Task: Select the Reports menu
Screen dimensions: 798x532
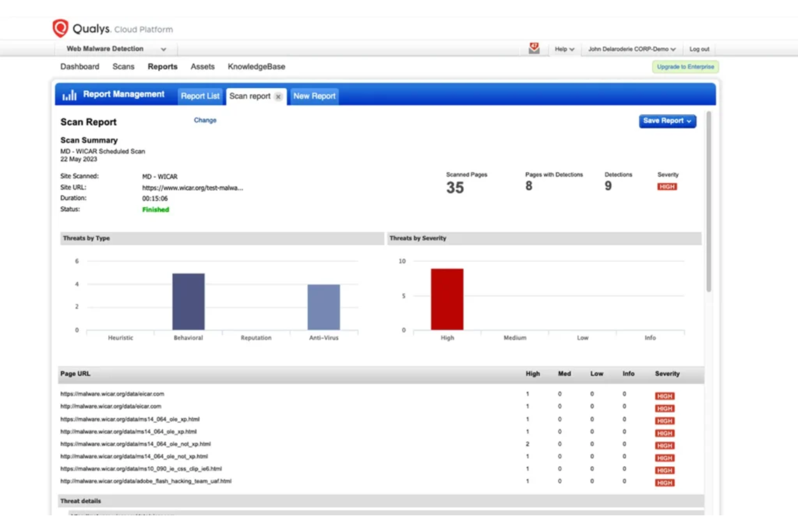Action: click(x=162, y=66)
